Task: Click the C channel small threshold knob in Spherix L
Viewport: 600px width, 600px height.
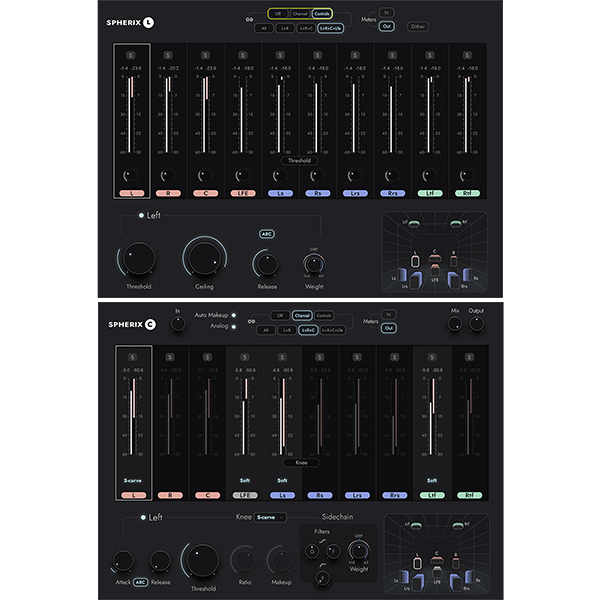Action: coord(205,176)
